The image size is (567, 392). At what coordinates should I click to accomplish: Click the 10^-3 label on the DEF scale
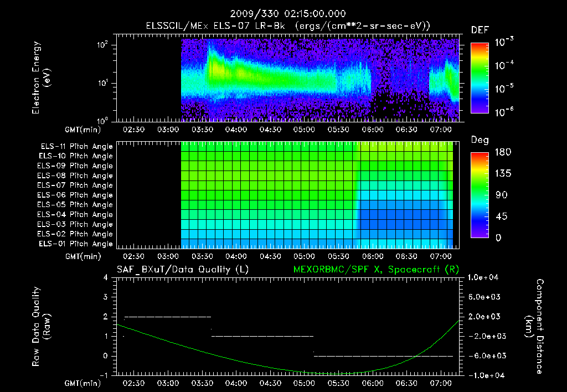click(x=504, y=42)
